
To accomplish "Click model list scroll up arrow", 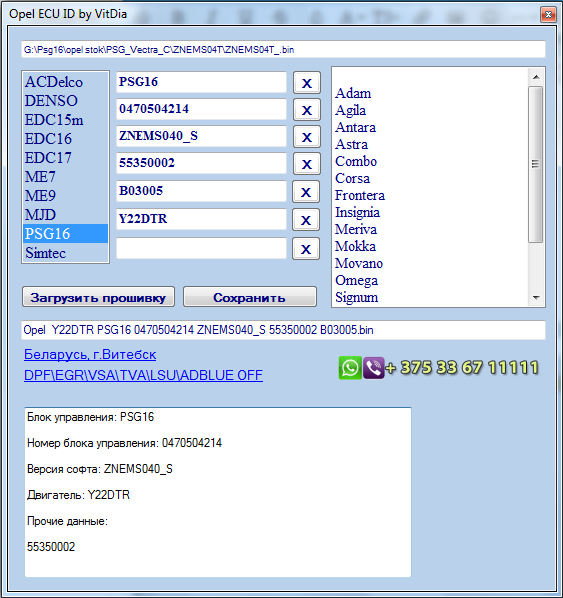I will (x=536, y=77).
